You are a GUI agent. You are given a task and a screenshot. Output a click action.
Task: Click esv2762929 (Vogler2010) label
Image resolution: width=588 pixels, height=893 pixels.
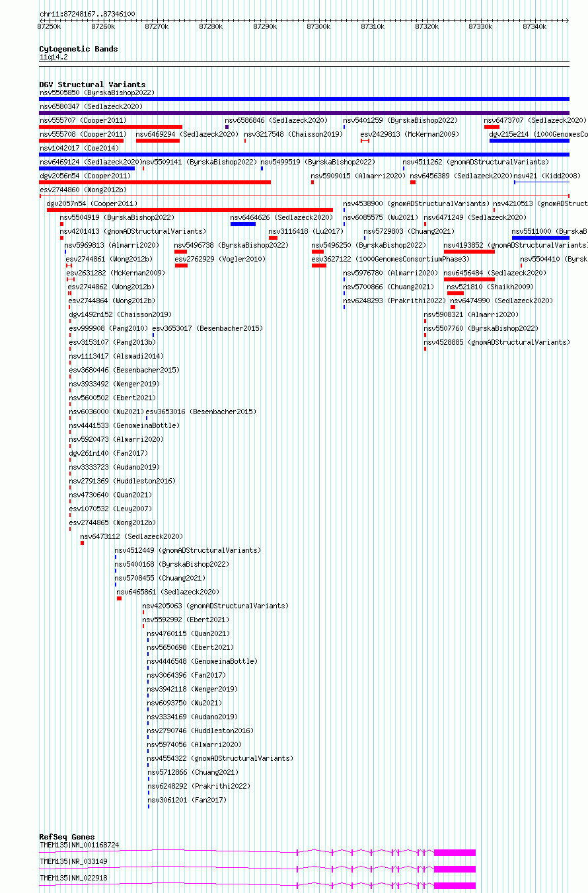click(220, 259)
